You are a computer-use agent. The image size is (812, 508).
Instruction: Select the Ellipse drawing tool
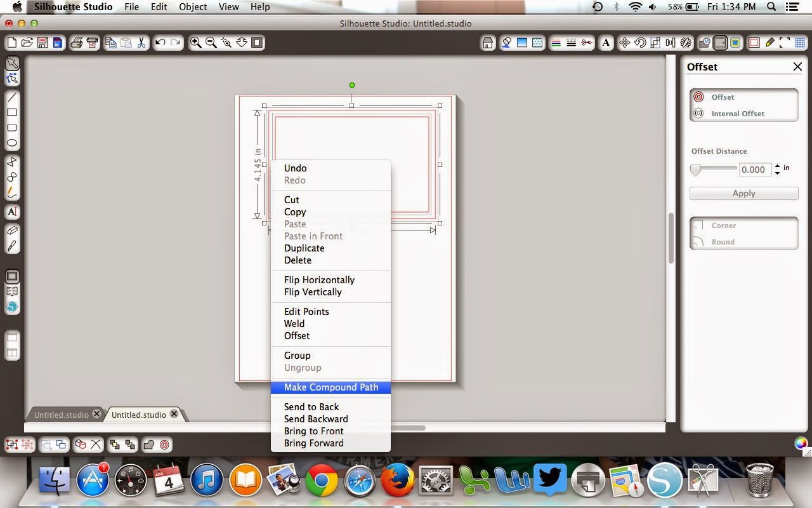(x=11, y=143)
